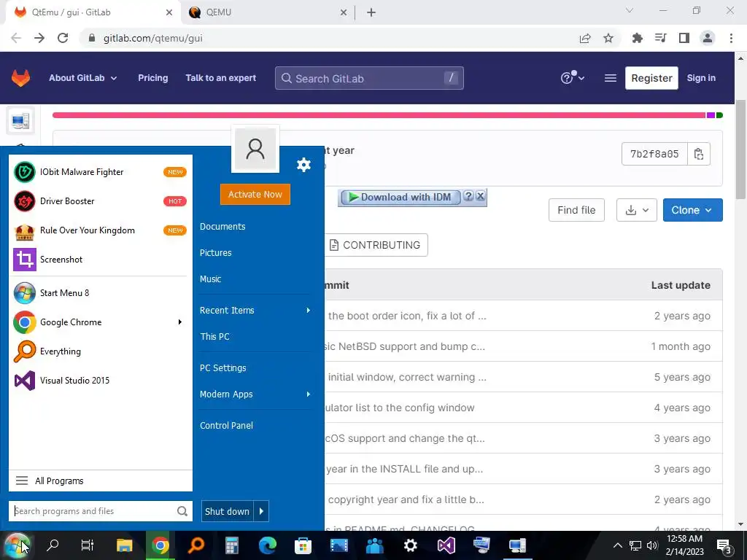This screenshot has height=560, width=747.
Task: Open Shut down options arrow
Action: (262, 511)
